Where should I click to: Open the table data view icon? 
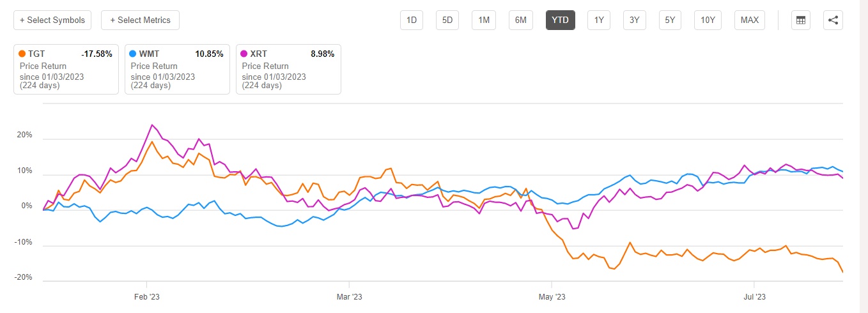[800, 20]
